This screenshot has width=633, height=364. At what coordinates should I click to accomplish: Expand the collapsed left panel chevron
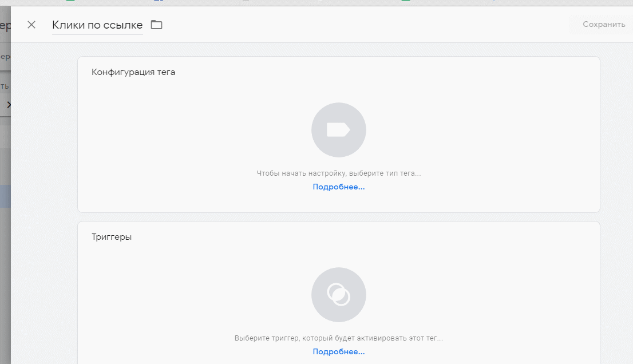[9, 105]
